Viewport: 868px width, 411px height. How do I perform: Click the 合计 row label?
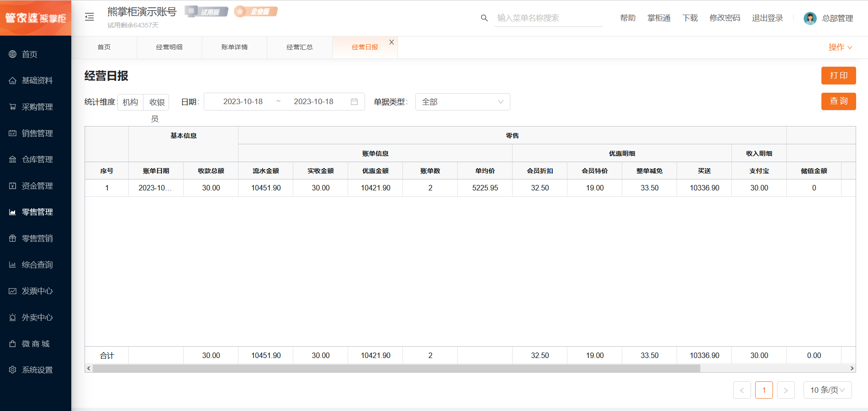(x=107, y=355)
